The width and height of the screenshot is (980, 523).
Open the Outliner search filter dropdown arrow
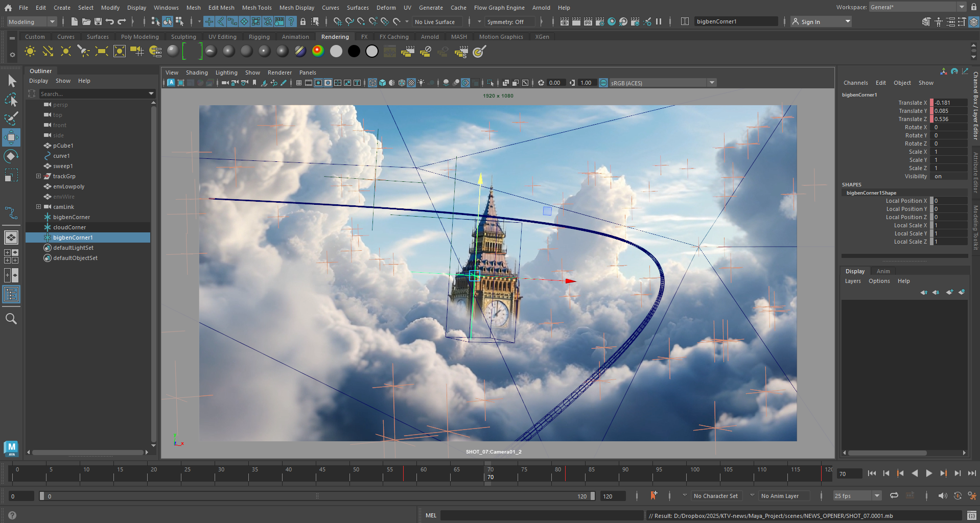pos(151,93)
